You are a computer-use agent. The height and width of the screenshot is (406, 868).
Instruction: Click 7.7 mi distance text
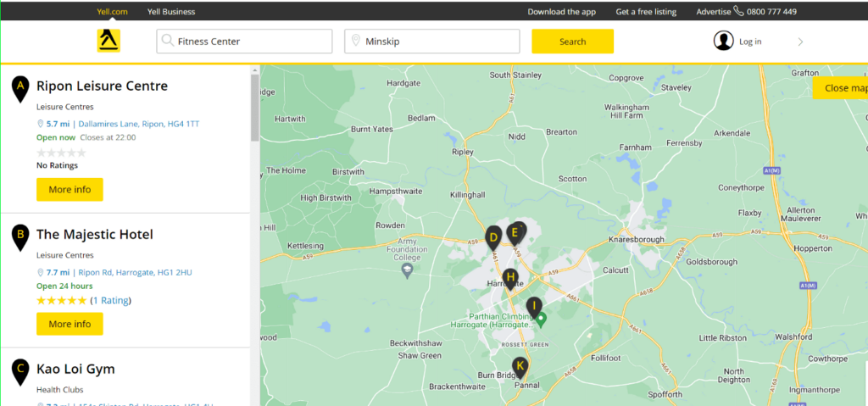click(58, 272)
